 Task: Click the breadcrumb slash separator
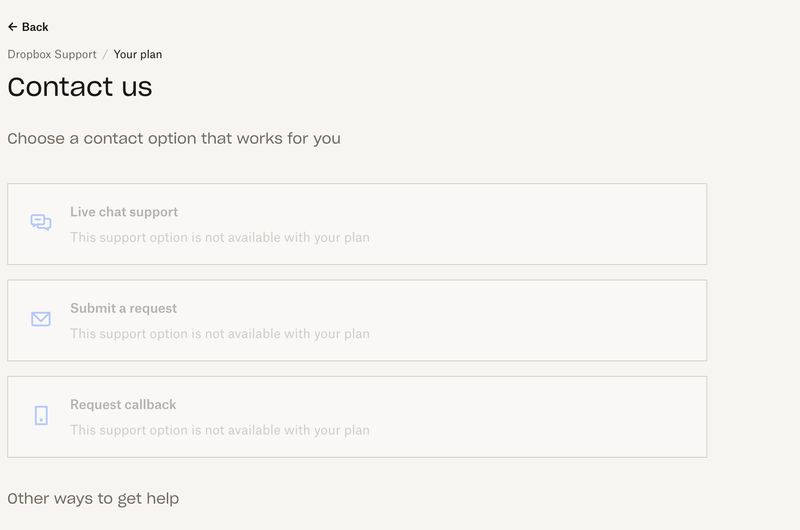[105, 54]
